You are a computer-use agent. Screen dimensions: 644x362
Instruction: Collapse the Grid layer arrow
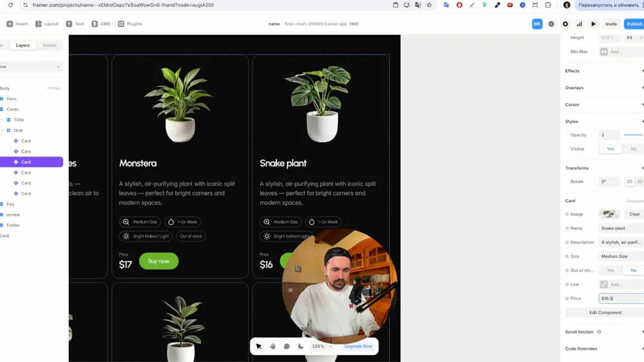coord(2,130)
